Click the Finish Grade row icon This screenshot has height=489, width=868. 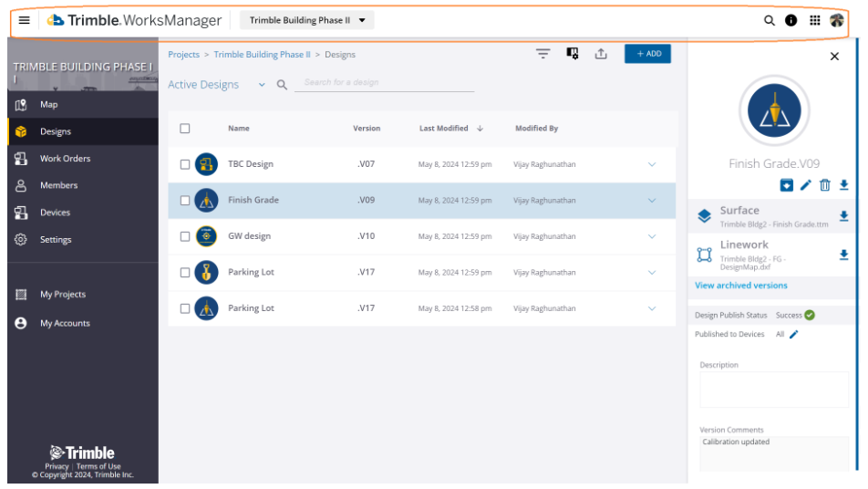coord(206,201)
